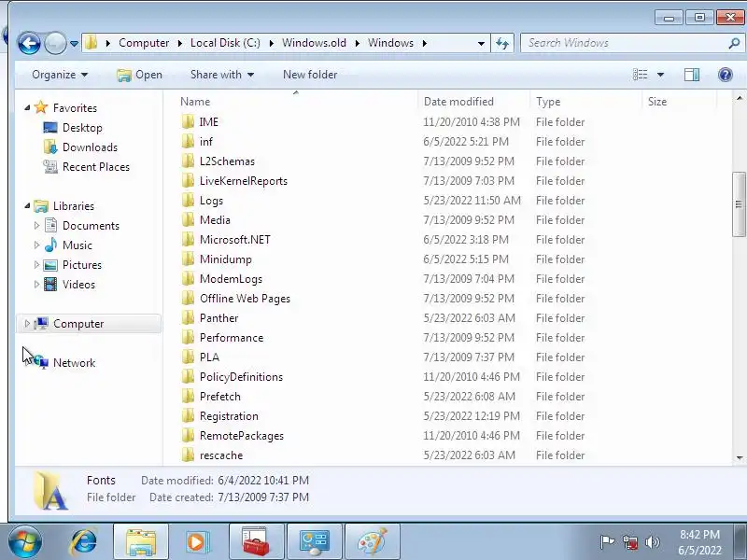Sort by the Size column

click(657, 102)
